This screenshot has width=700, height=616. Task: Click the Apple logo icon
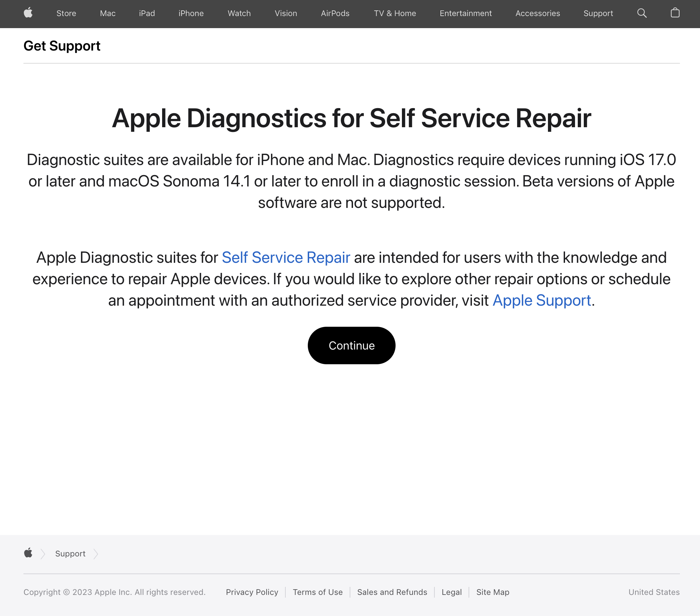pyautogui.click(x=28, y=13)
